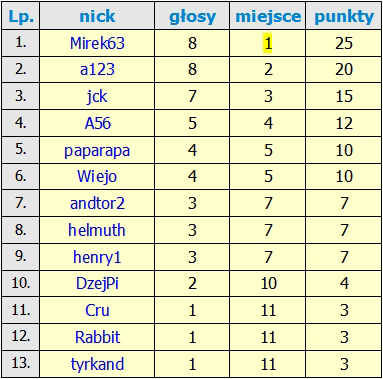Screen dimensions: 383x379
Task: Select the 'miejsce' column header
Action: click(x=268, y=16)
